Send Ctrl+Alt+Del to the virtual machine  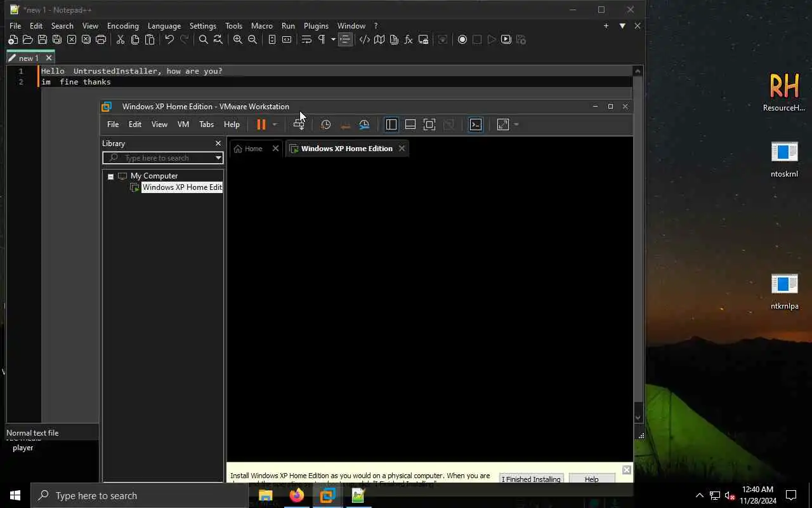299,124
